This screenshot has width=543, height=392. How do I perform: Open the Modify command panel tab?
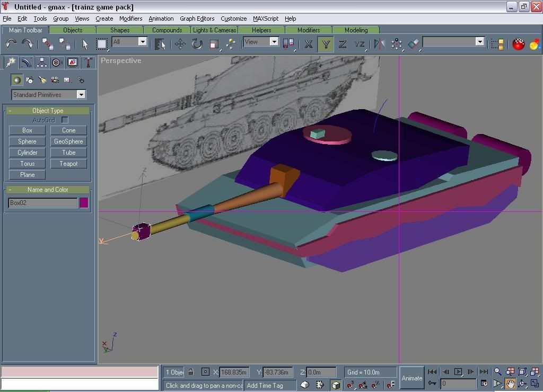[27, 63]
